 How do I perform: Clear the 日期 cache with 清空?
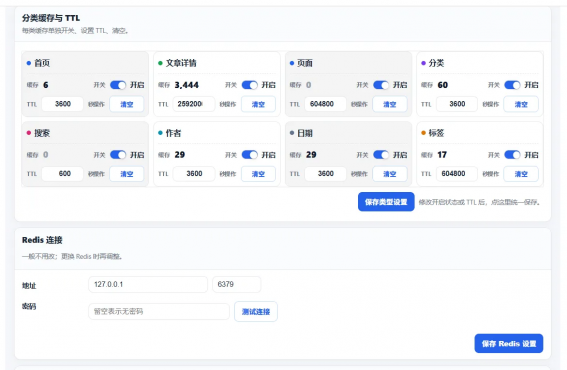[389, 174]
